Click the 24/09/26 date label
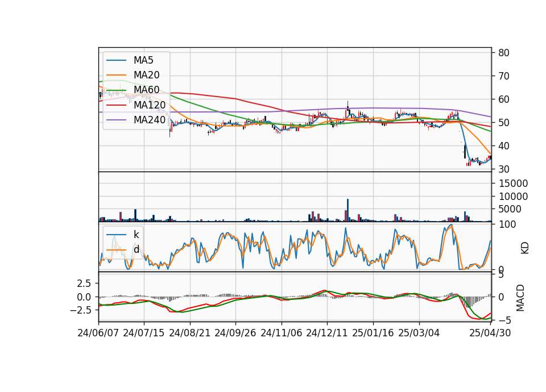This screenshot has width=546, height=392. click(x=235, y=333)
